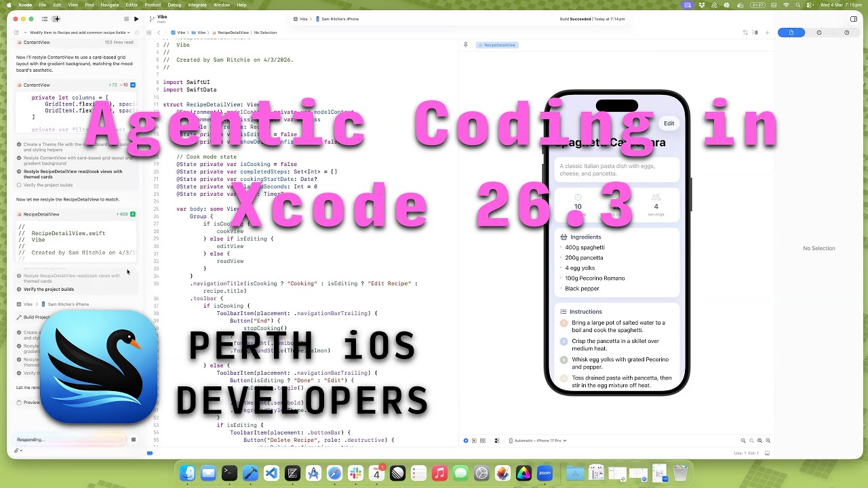Image resolution: width=868 pixels, height=488 pixels.
Task: Adjust editor layout options
Action: [755, 33]
